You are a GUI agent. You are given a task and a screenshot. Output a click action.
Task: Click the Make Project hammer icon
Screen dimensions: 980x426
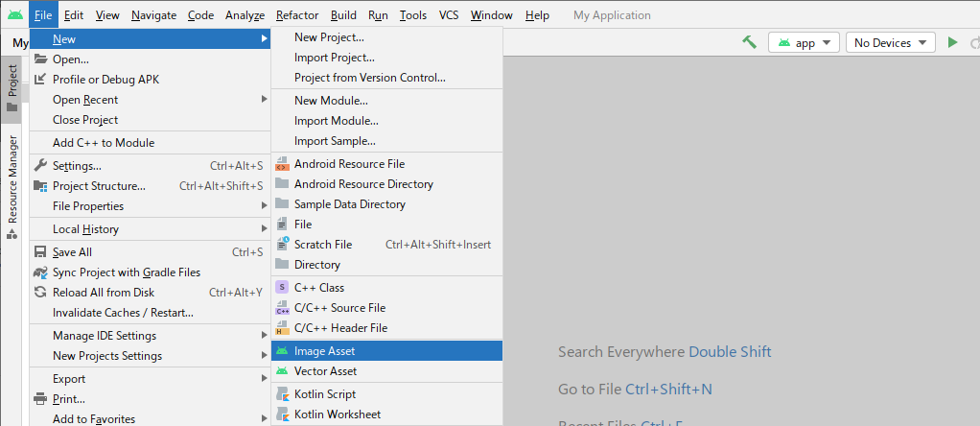click(x=749, y=42)
